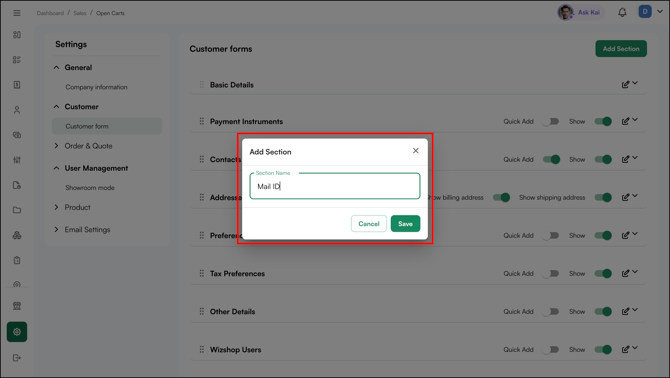Open Company information settings page
670x378 pixels.
click(x=96, y=87)
